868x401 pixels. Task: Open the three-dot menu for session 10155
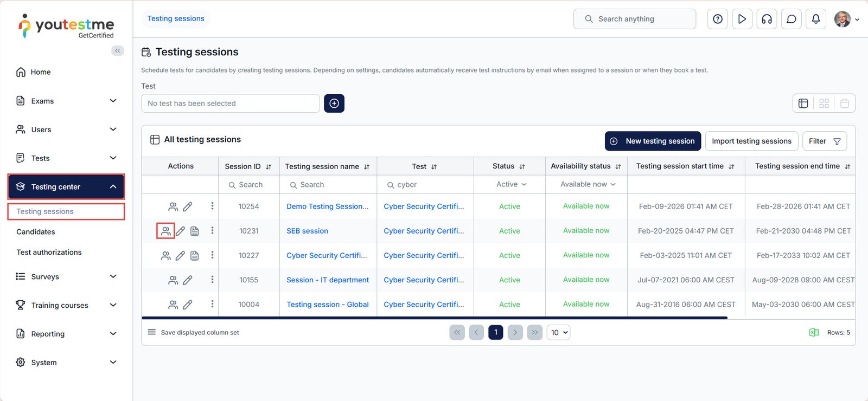[212, 280]
